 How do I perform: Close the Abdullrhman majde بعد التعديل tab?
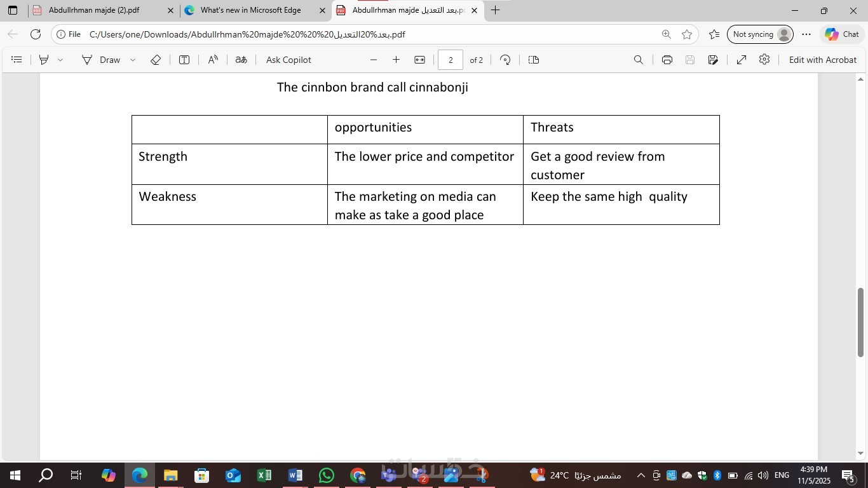pos(474,10)
